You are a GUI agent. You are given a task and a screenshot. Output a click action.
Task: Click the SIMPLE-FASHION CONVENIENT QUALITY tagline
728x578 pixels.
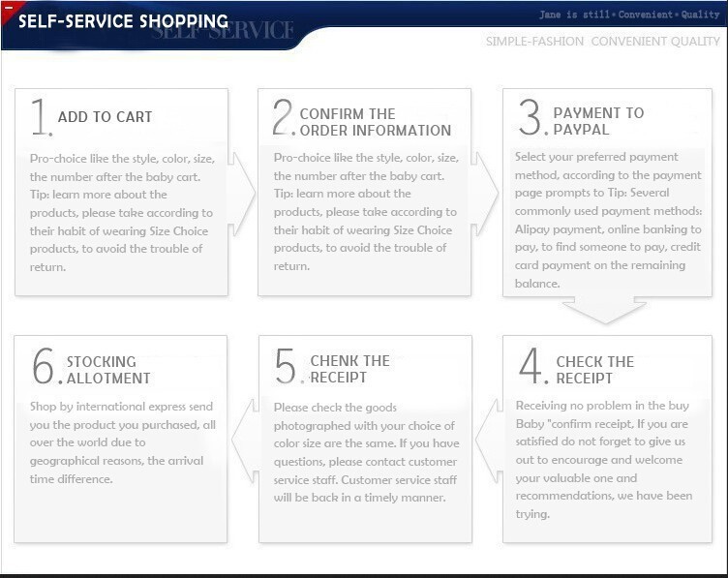pos(602,42)
